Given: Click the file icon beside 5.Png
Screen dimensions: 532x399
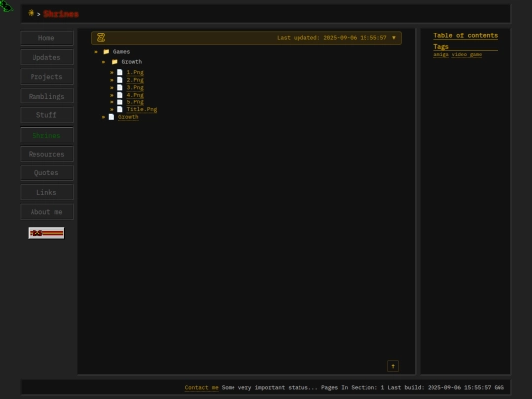Looking at the screenshot, I should point(120,101).
